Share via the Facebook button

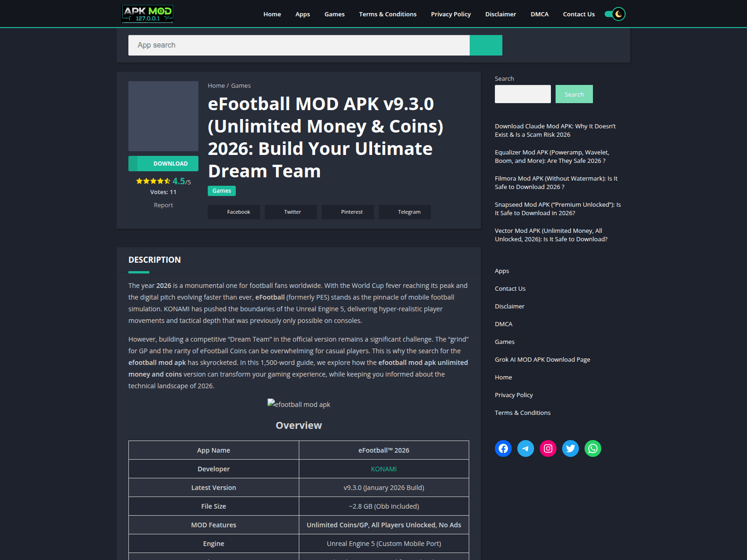(x=234, y=212)
